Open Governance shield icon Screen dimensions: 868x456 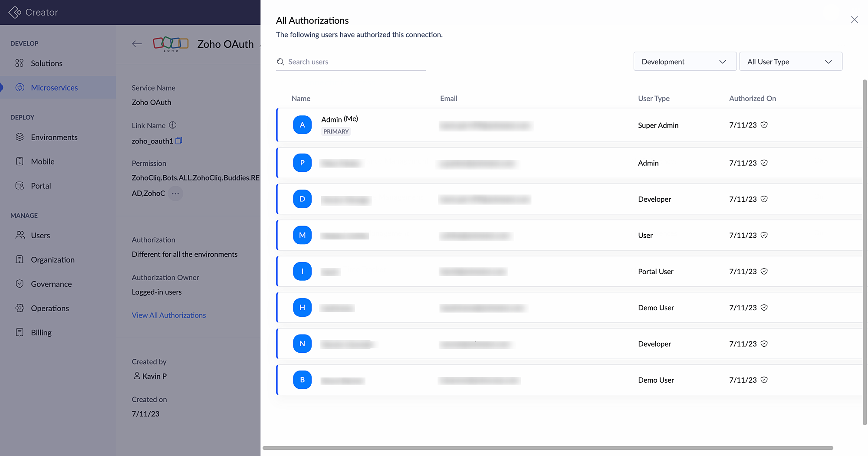[x=20, y=284]
